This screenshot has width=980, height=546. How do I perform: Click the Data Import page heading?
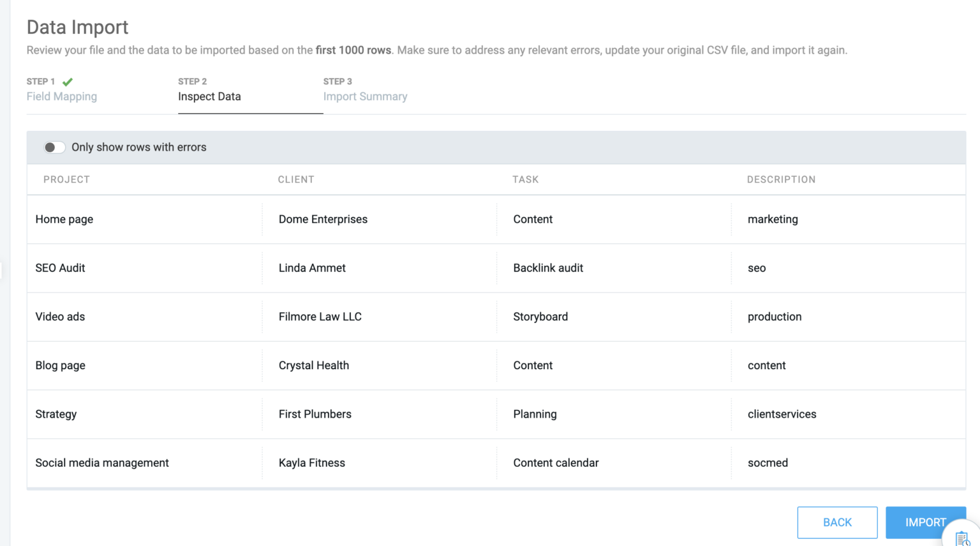click(x=77, y=27)
